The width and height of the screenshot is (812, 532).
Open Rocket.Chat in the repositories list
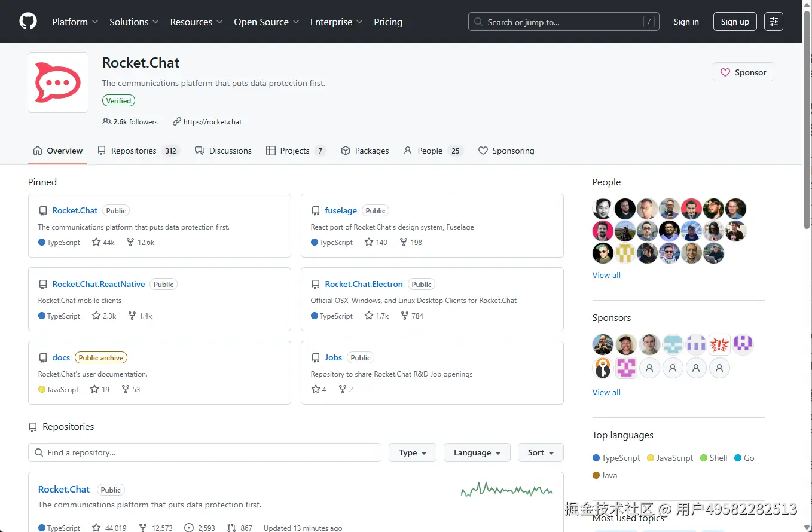pyautogui.click(x=64, y=489)
